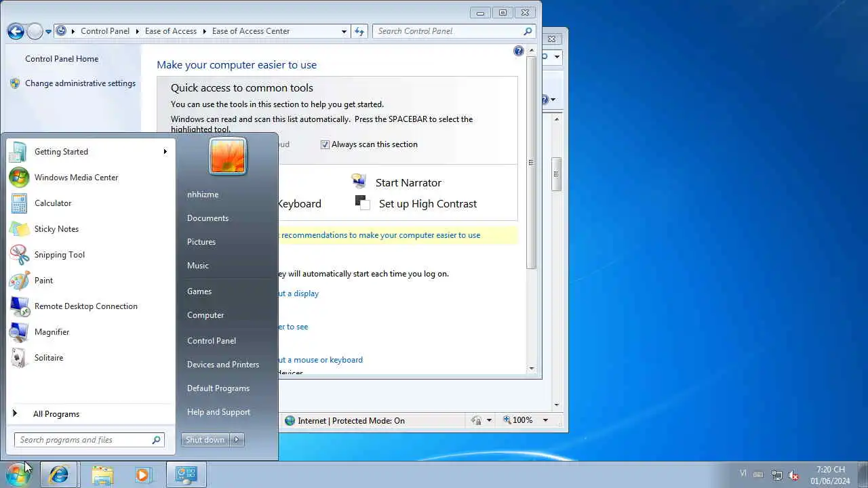Open zoom level dropdown in IE status bar
This screenshot has height=488, width=868.
(545, 420)
